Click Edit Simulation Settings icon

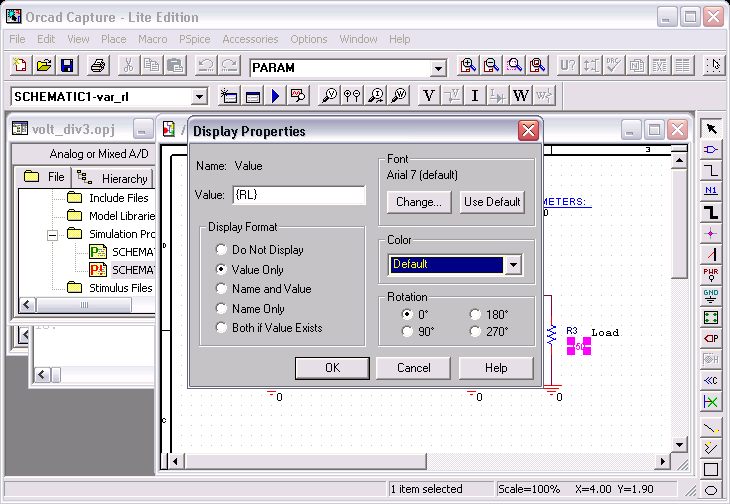coord(253,96)
